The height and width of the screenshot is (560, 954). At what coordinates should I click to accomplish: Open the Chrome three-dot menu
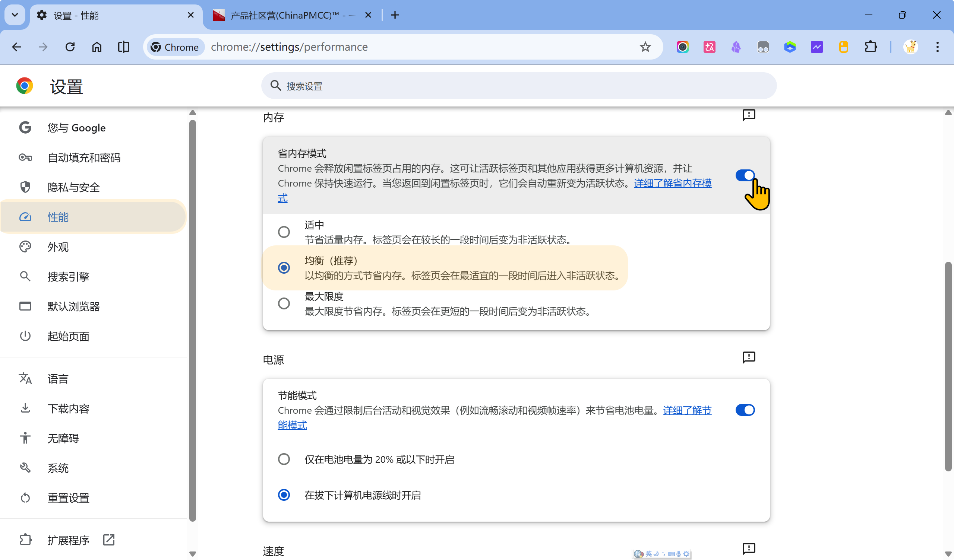coord(937,47)
